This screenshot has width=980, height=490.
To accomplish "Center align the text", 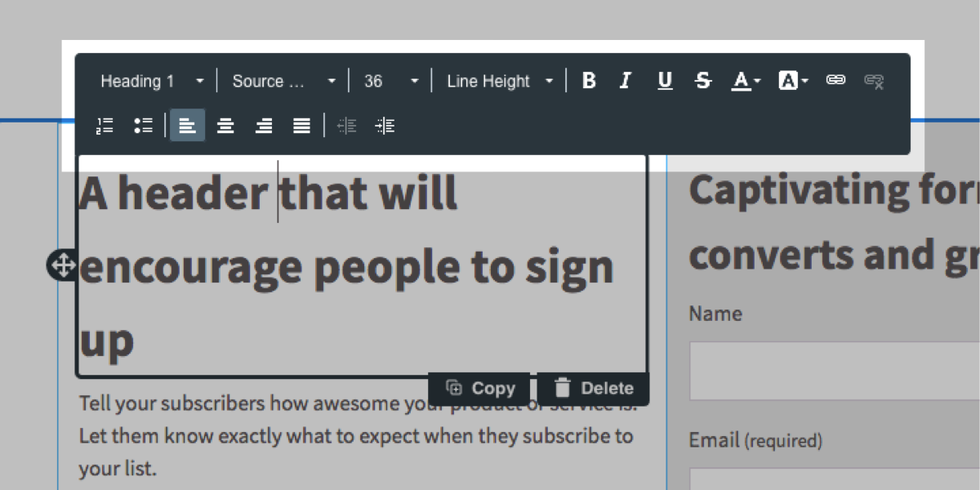I will click(225, 126).
